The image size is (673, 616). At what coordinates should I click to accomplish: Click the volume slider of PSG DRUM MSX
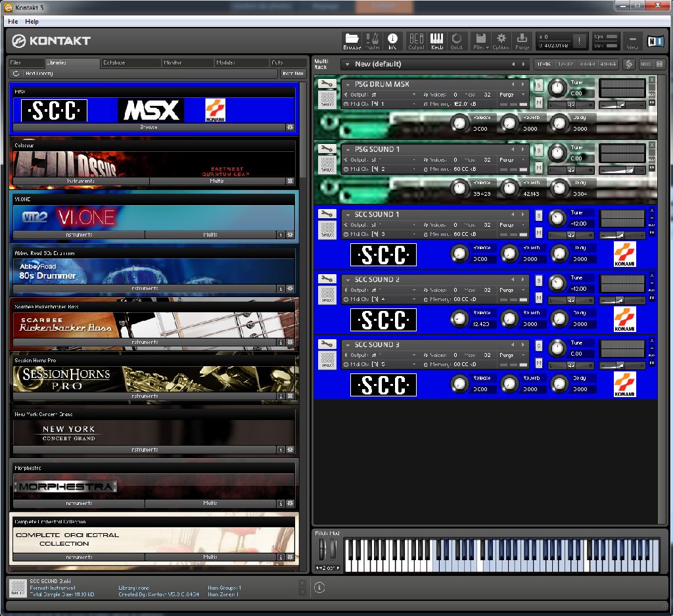click(622, 105)
